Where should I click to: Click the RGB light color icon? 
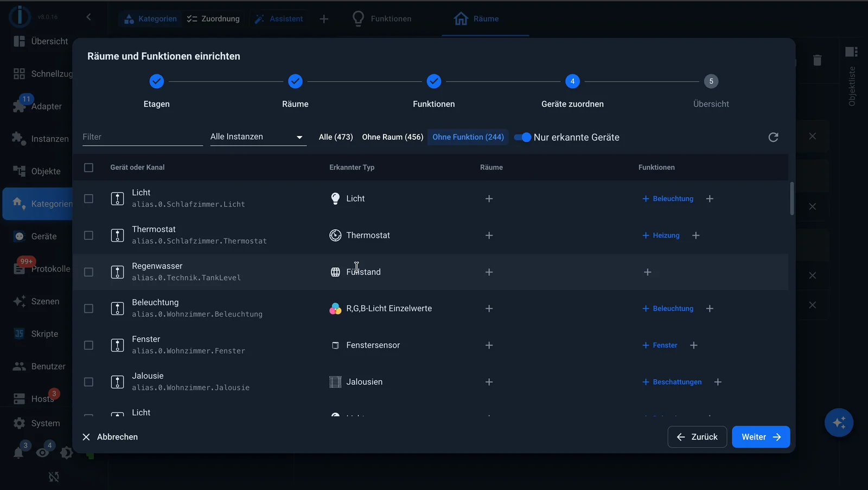coord(335,308)
